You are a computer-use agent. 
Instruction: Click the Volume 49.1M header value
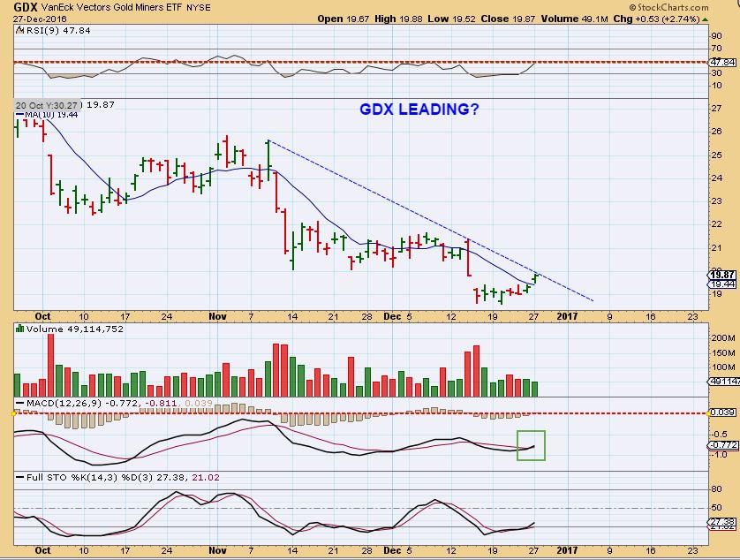point(574,19)
